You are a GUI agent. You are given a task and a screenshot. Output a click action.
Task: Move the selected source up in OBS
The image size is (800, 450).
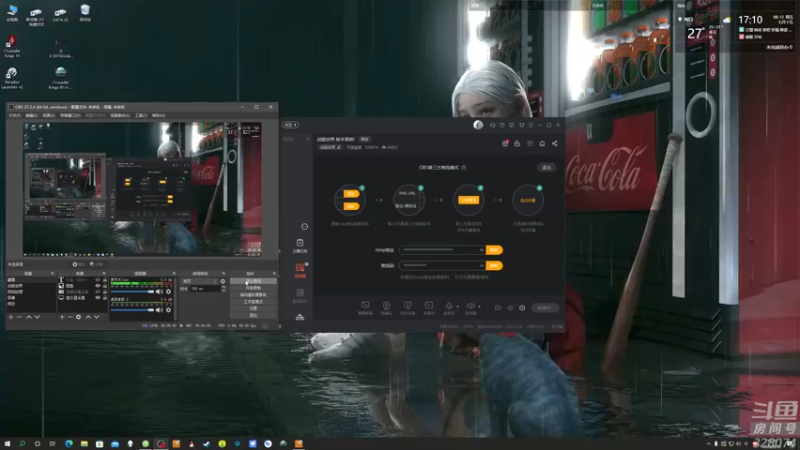pyautogui.click(x=88, y=317)
